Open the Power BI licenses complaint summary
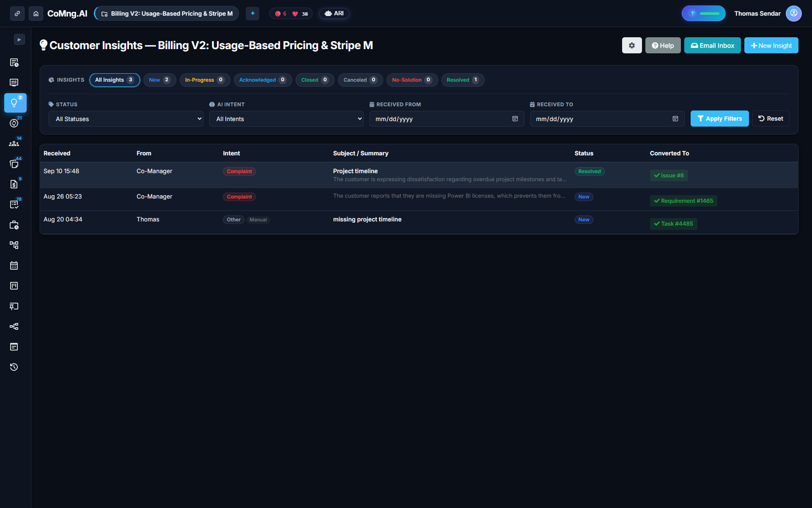The image size is (812, 508). (449, 196)
